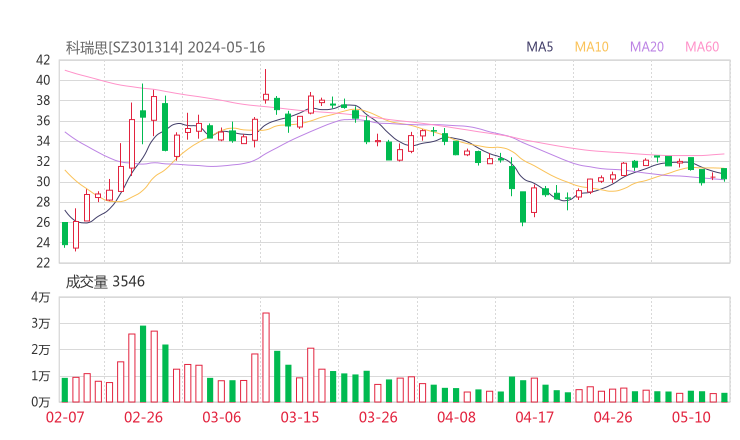Click the 02-07 date axis label
Screen dimensions: 740x440
[x=65, y=417]
